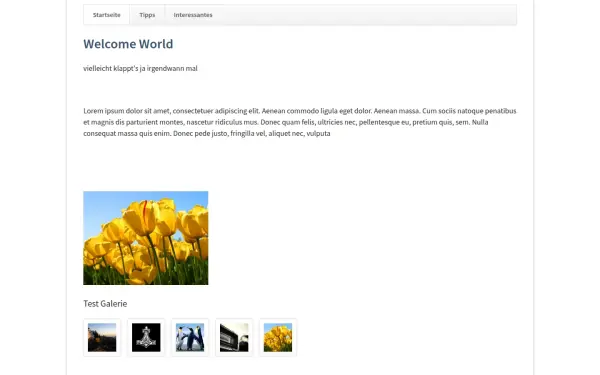Open the Startseite menu tab

point(106,15)
